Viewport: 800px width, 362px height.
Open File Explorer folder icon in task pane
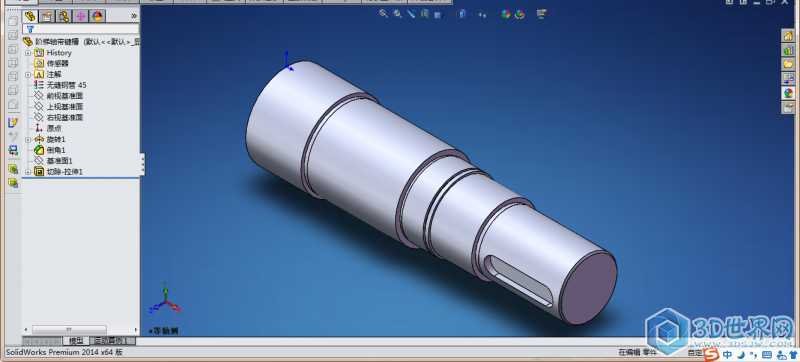tap(788, 64)
